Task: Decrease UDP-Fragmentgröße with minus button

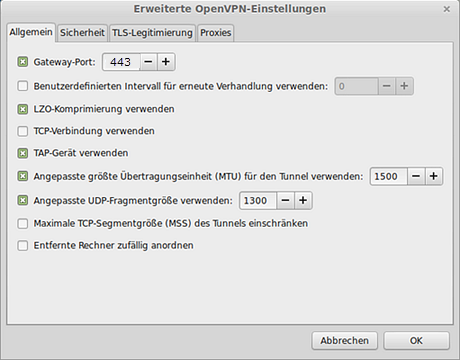Action: click(x=285, y=200)
